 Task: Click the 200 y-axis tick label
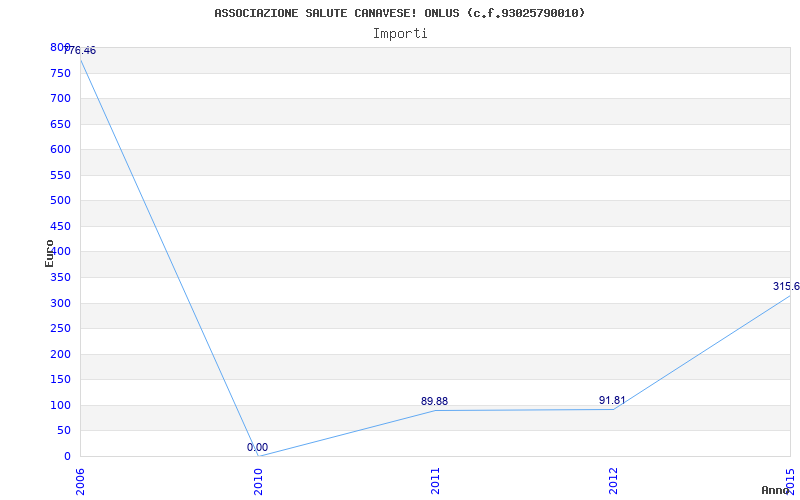[x=60, y=354]
